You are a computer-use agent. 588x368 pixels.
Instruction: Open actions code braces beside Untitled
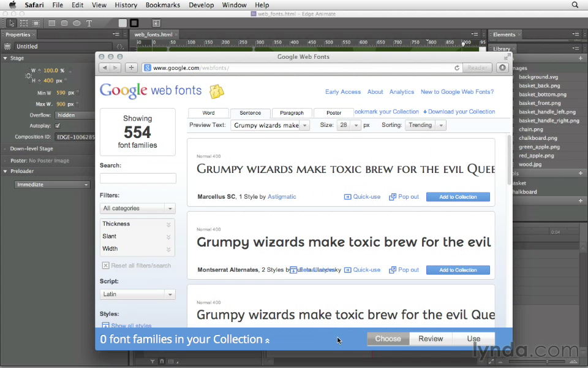point(119,47)
